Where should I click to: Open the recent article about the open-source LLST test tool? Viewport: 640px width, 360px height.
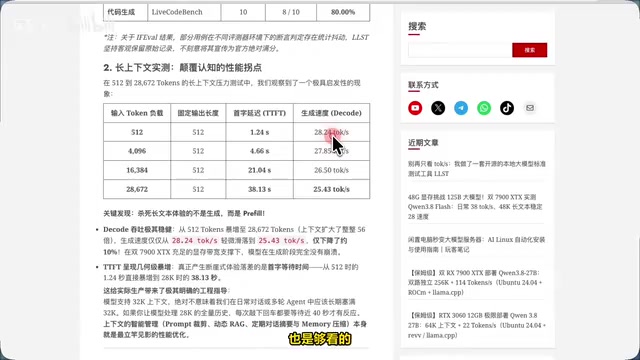pyautogui.click(x=476, y=169)
